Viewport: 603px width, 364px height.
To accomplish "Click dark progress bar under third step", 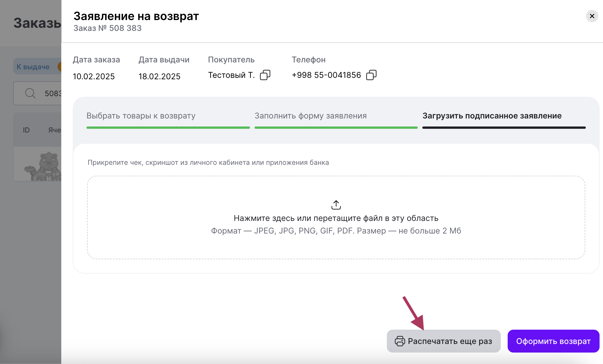I will [504, 128].
